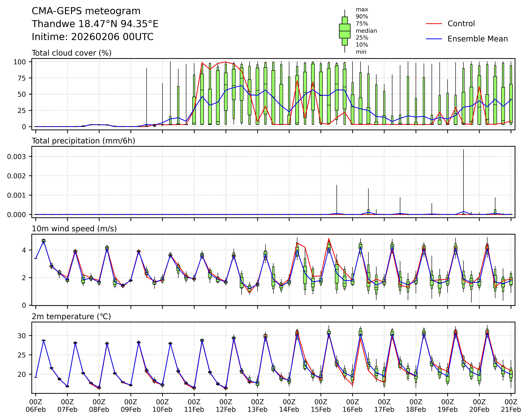This screenshot has height=420, width=528.
Task: Click the green box-plot legend symbol
Action: coord(345,31)
